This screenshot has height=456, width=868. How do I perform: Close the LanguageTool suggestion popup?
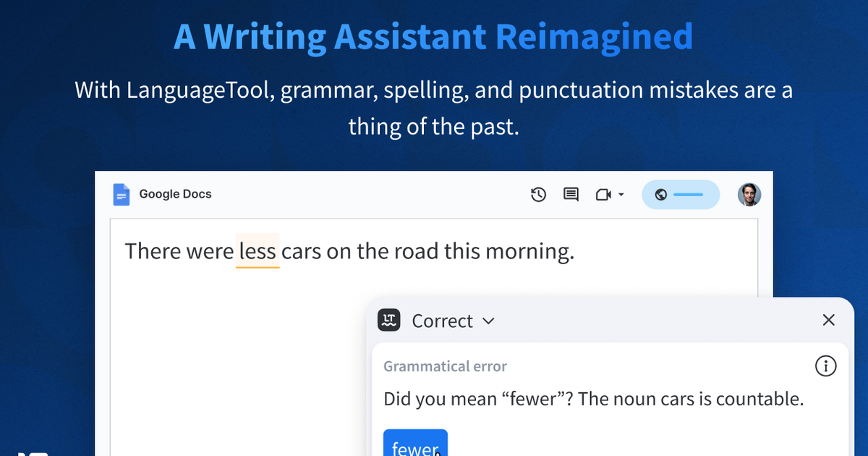[x=829, y=320]
